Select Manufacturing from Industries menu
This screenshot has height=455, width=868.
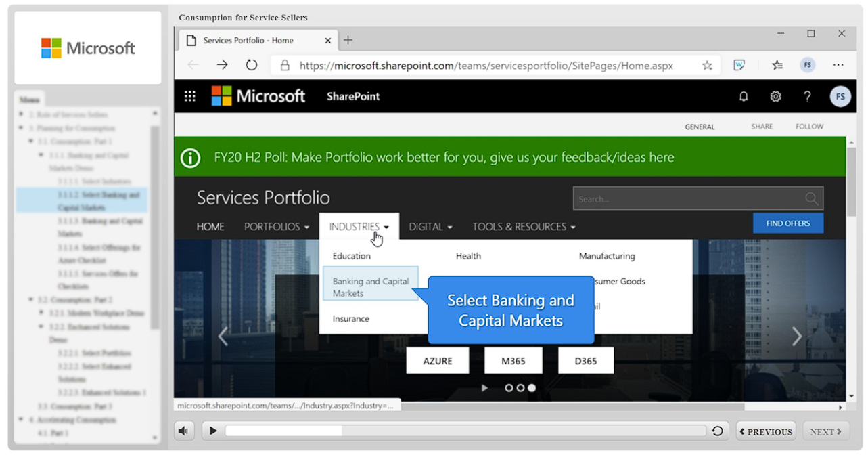point(607,256)
